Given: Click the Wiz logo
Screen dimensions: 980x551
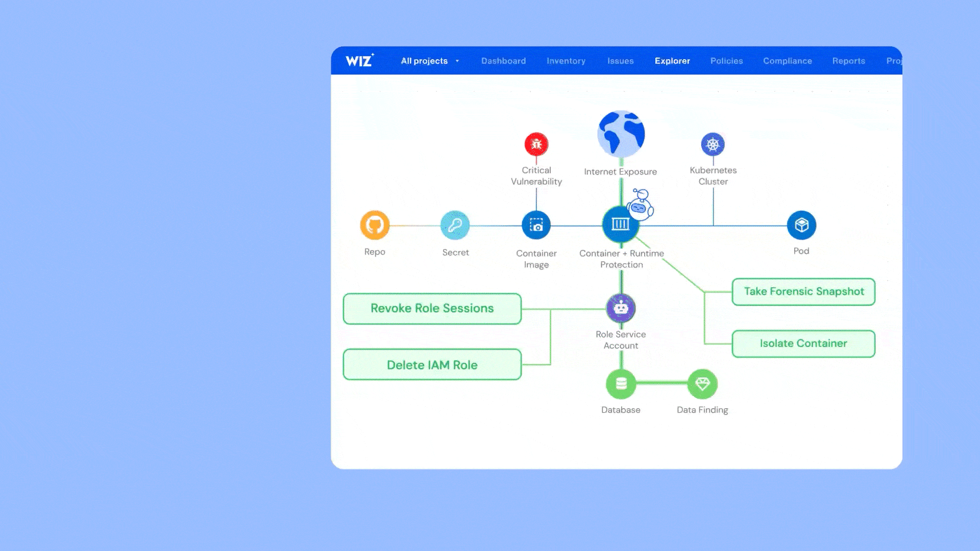Looking at the screenshot, I should [359, 61].
